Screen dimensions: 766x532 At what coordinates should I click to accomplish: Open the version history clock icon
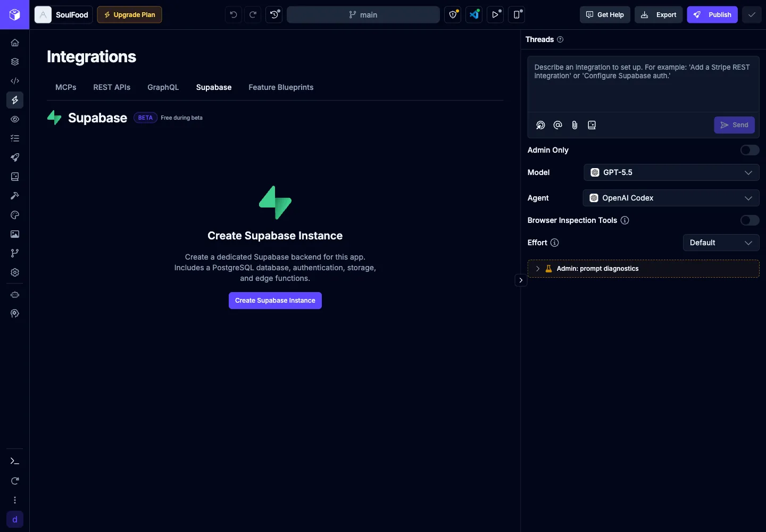tap(274, 15)
